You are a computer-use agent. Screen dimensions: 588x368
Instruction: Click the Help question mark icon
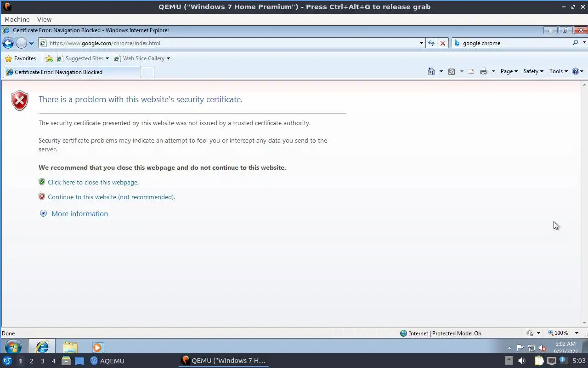(x=576, y=71)
